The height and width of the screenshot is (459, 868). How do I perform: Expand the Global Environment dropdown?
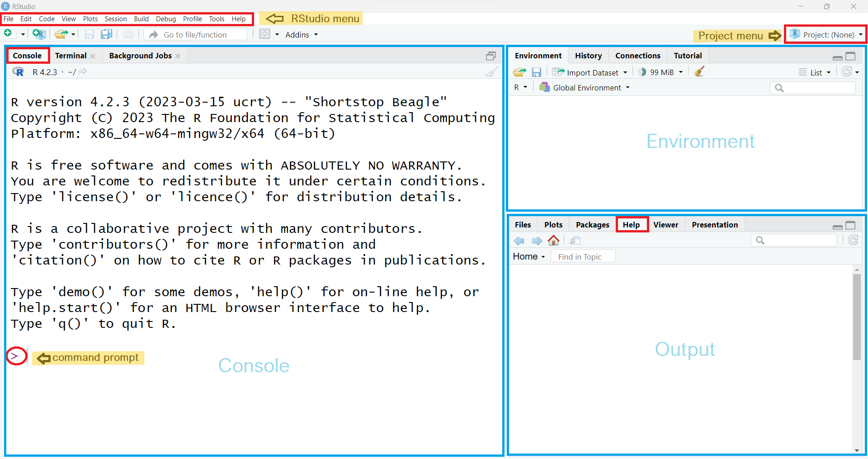(x=585, y=88)
